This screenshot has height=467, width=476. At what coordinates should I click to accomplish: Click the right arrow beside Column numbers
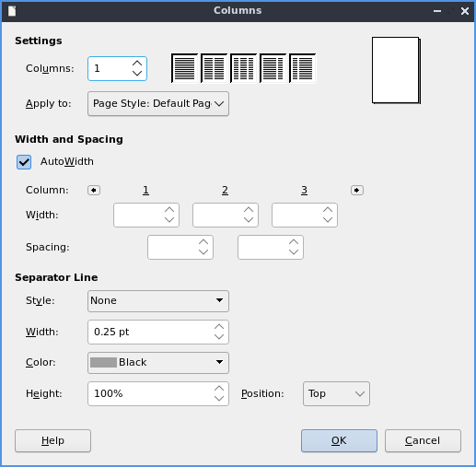(x=357, y=191)
